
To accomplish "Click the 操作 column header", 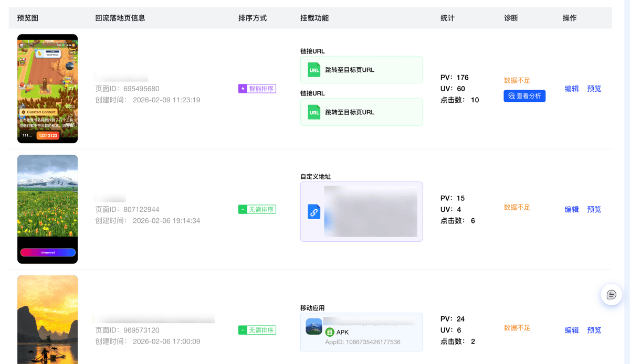I will pyautogui.click(x=570, y=18).
